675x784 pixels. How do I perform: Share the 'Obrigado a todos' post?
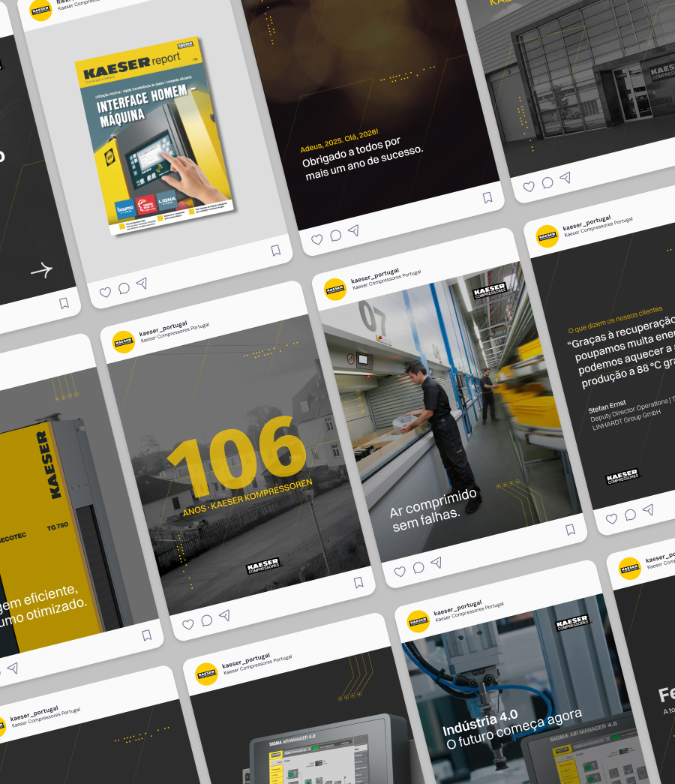(354, 230)
